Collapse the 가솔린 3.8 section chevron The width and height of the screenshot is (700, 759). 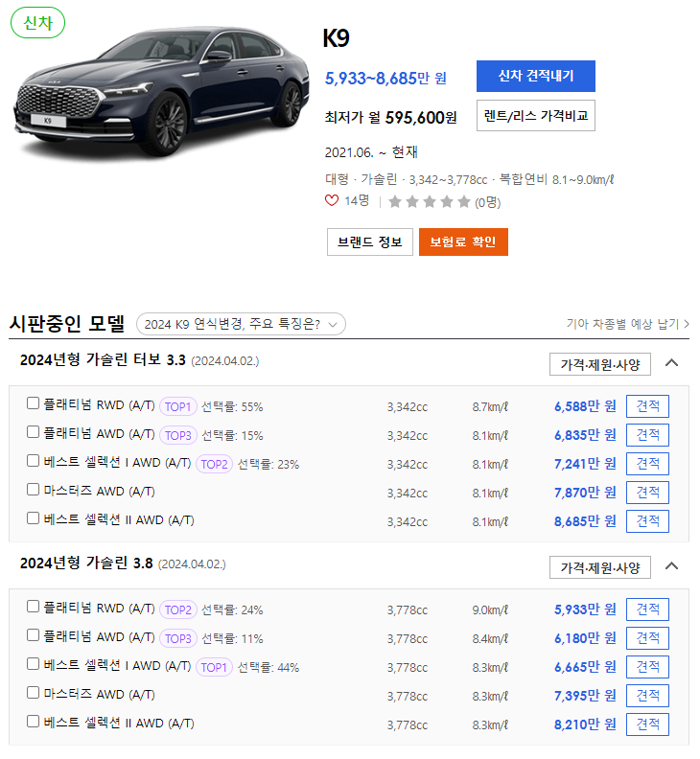tap(671, 566)
